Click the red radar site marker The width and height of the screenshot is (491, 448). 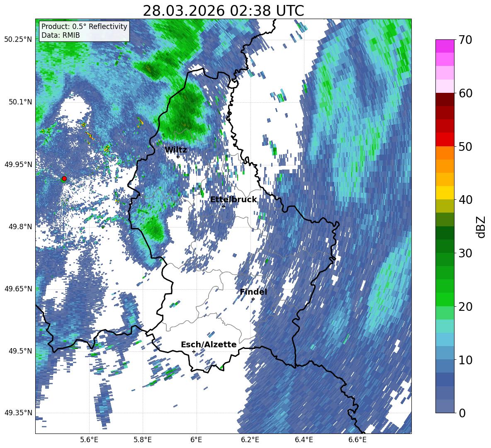[x=64, y=179]
